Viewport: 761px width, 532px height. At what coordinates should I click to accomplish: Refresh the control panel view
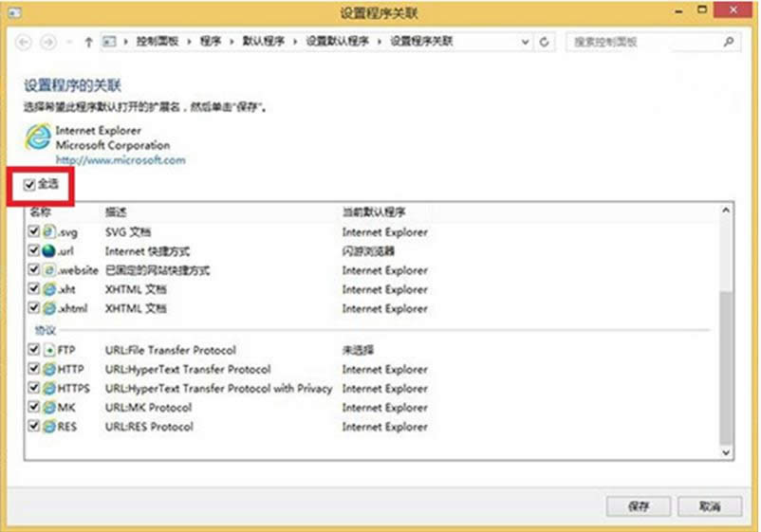pos(544,42)
